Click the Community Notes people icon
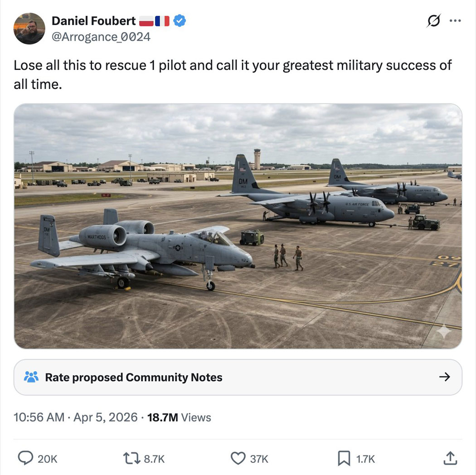476x475 pixels. pos(31,377)
